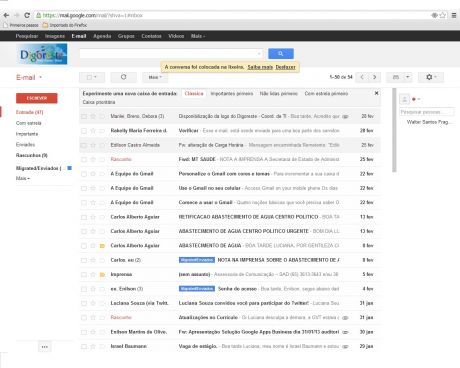Dismiss the new inbox banner with the X
Viewport: 460px width, 368px height.
pos(376,93)
